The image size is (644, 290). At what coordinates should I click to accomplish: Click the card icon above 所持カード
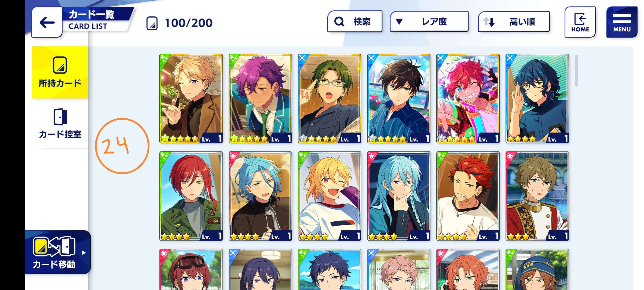pos(60,65)
